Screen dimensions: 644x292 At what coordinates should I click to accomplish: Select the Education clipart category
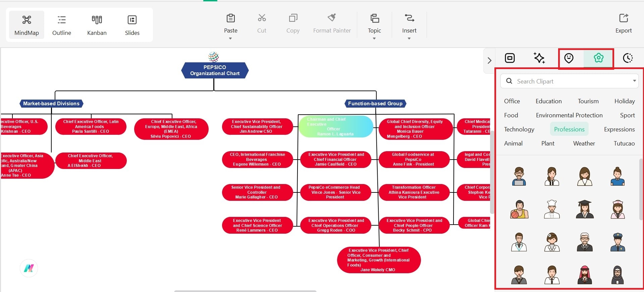548,101
